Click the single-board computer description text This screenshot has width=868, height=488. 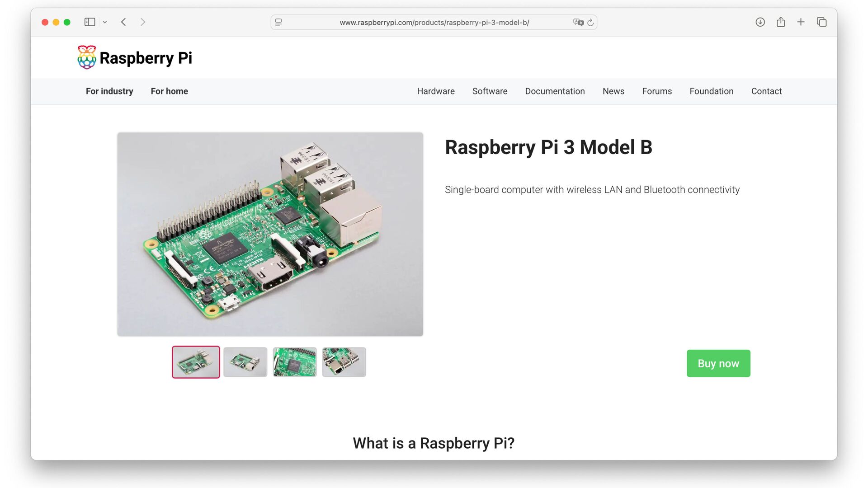592,190
